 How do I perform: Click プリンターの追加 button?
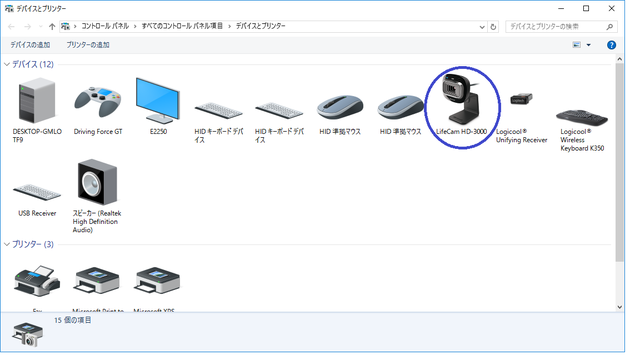pos(88,45)
